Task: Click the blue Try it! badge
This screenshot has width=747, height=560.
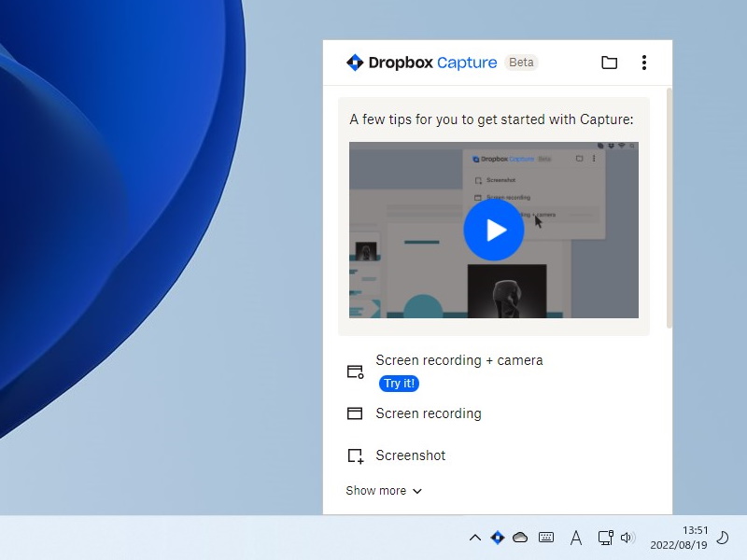Action: tap(399, 384)
